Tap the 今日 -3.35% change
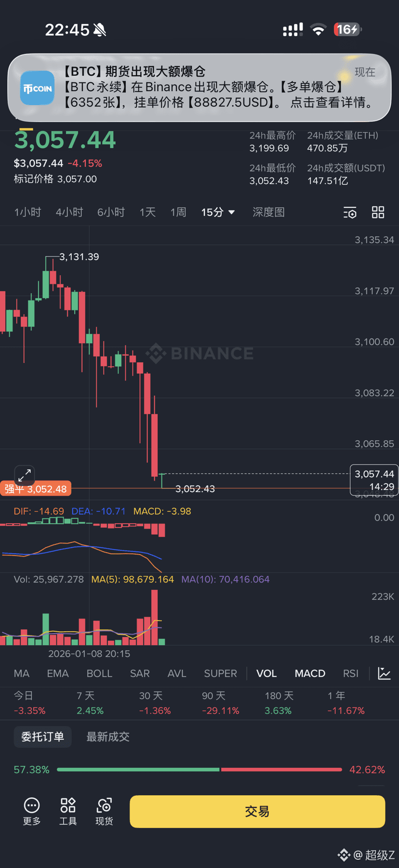399x868 pixels. click(29, 703)
